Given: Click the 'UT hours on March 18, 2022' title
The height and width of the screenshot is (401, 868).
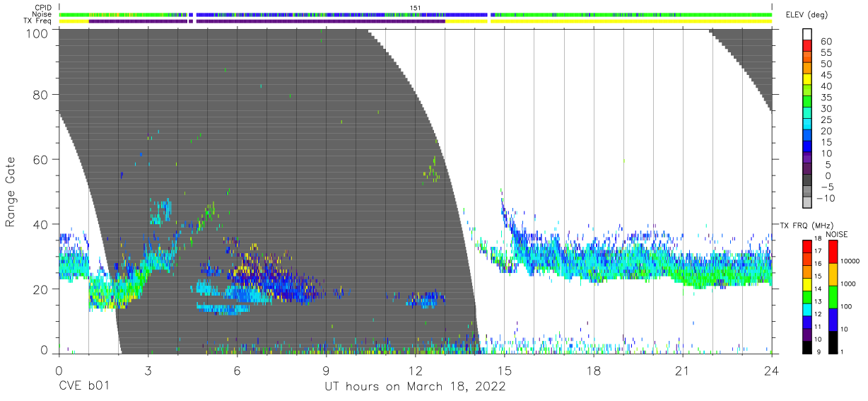Looking at the screenshot, I should tap(415, 388).
